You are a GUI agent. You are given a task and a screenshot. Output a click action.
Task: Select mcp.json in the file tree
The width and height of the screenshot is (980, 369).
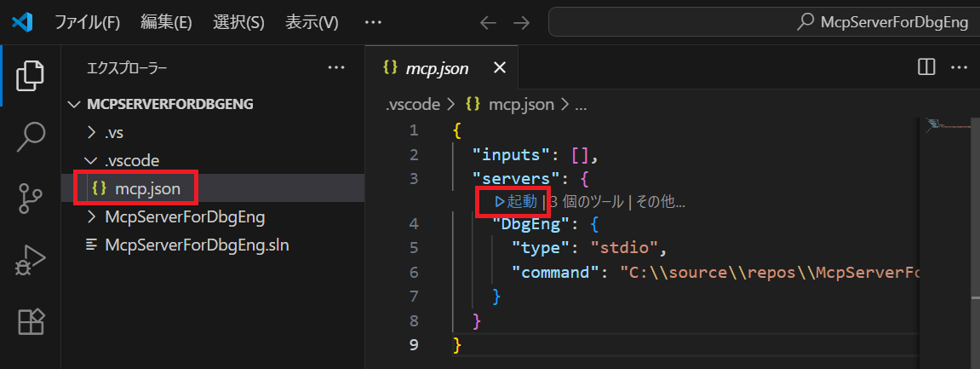(213, 188)
